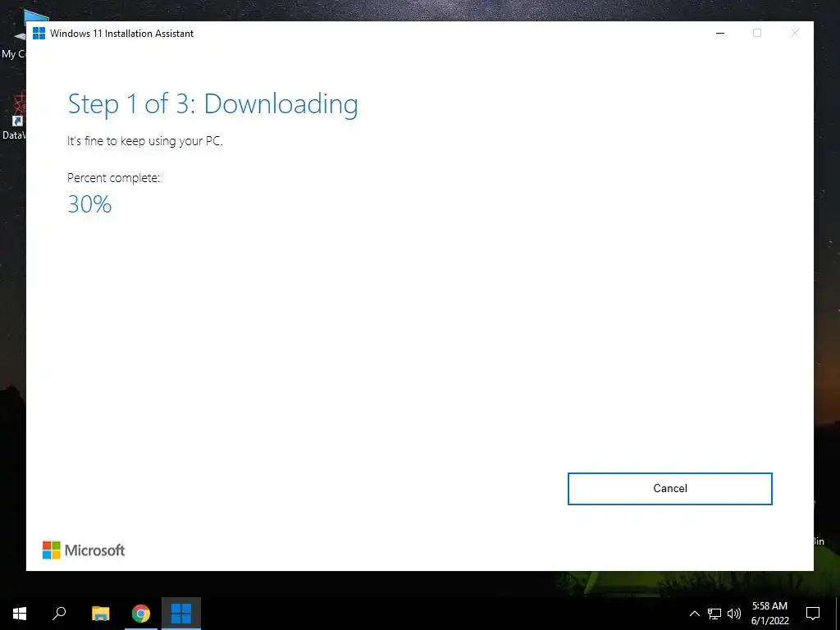Viewport: 840px width, 630px height.
Task: Click the 'Step 1 of 3: Downloading' heading
Action: coord(212,104)
